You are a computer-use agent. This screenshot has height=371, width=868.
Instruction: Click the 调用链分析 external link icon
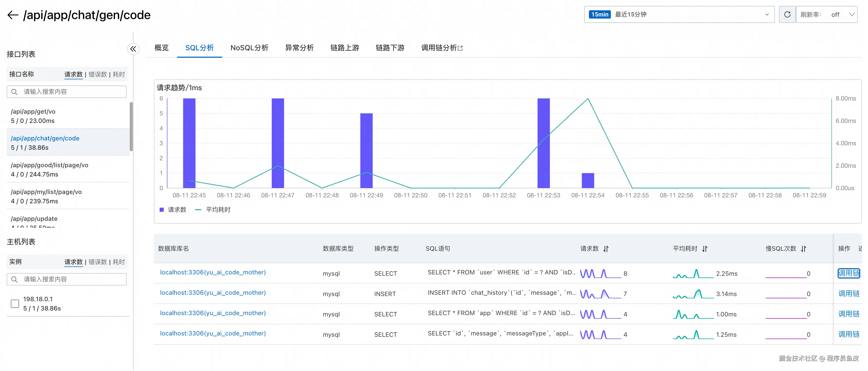click(460, 48)
